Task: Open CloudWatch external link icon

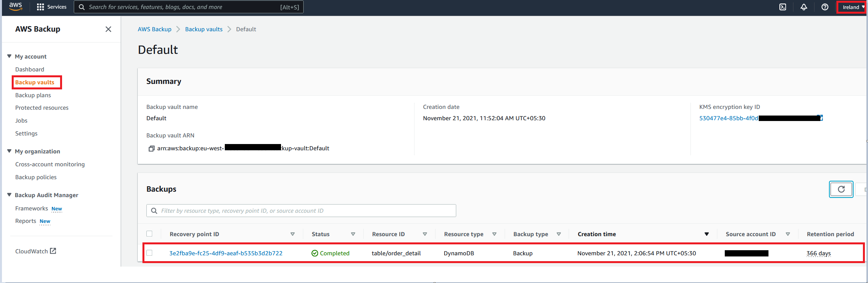Action: [x=53, y=251]
